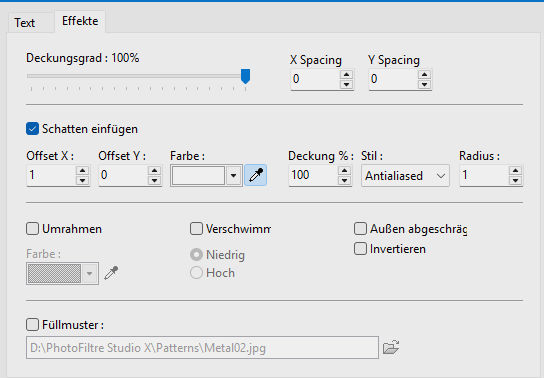Enable the Umrahmen checkbox
Viewport: 544px width, 378px height.
click(32, 229)
